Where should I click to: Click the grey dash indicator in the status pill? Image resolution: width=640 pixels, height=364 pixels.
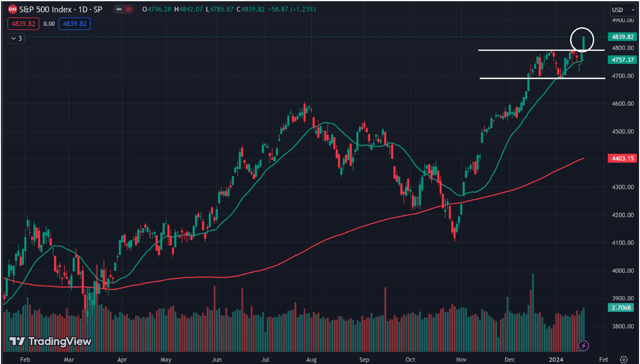119,9
